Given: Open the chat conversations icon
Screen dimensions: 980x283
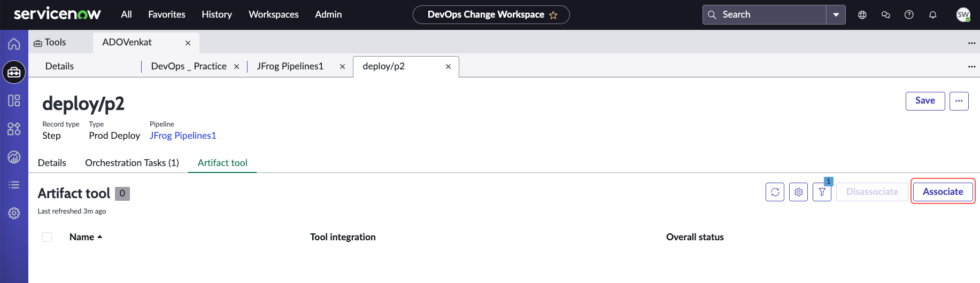Looking at the screenshot, I should coord(886,15).
